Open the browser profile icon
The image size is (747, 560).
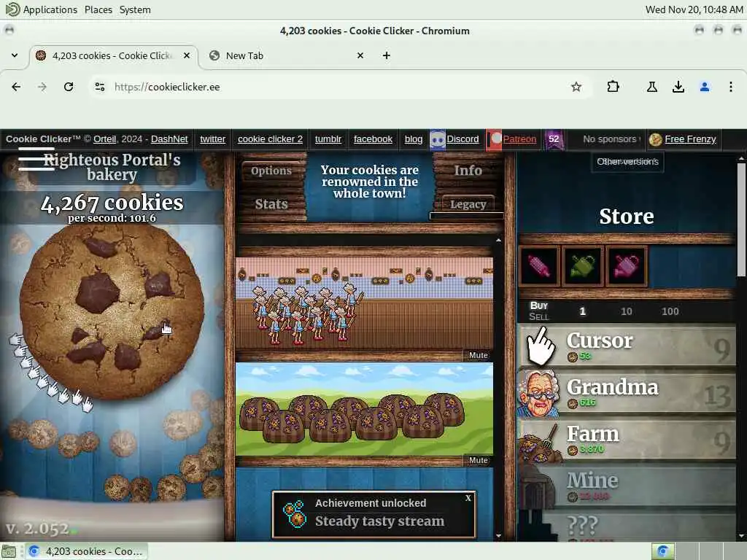705,87
